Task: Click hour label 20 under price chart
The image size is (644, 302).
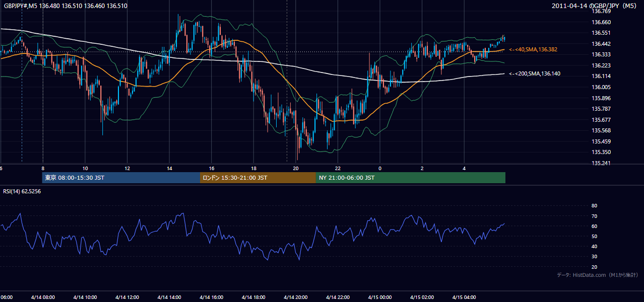Action: click(x=296, y=169)
